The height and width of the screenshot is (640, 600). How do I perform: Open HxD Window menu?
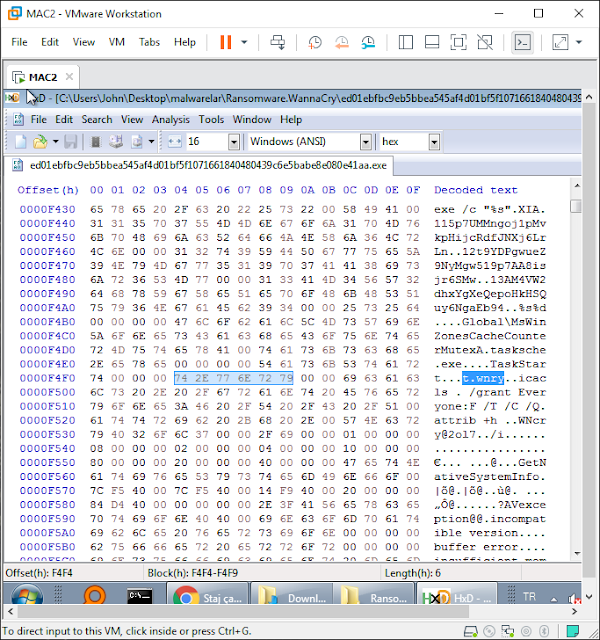click(252, 120)
